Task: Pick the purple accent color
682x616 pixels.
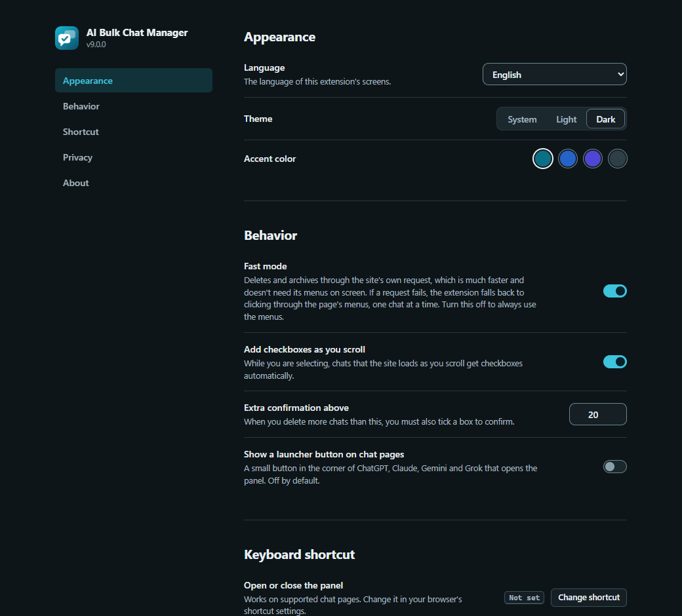Action: click(593, 159)
